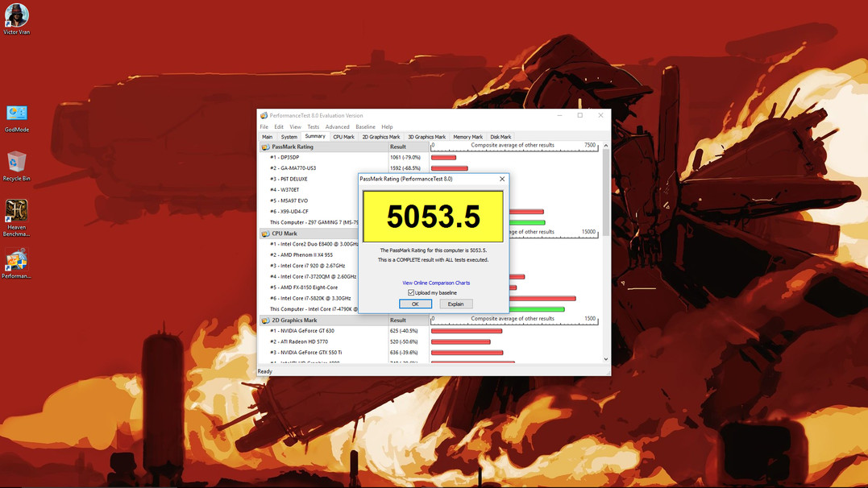Click the '625 (-40.5%)' result value
This screenshot has height=488, width=868.
(x=404, y=331)
